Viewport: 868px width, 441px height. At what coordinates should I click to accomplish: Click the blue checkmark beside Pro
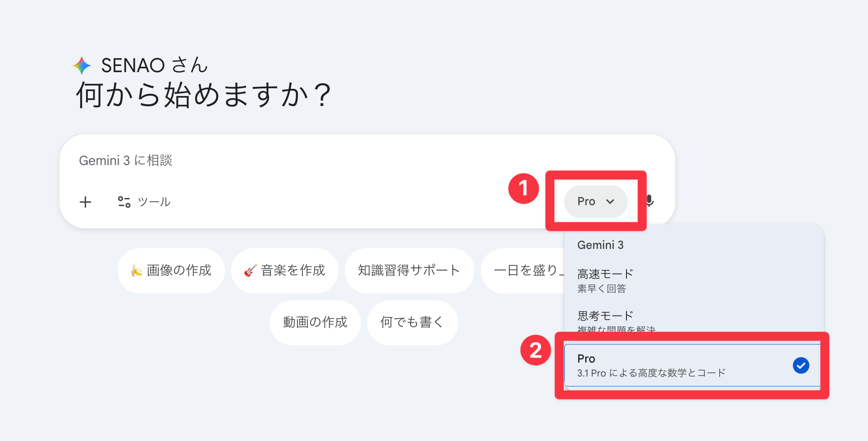[800, 365]
